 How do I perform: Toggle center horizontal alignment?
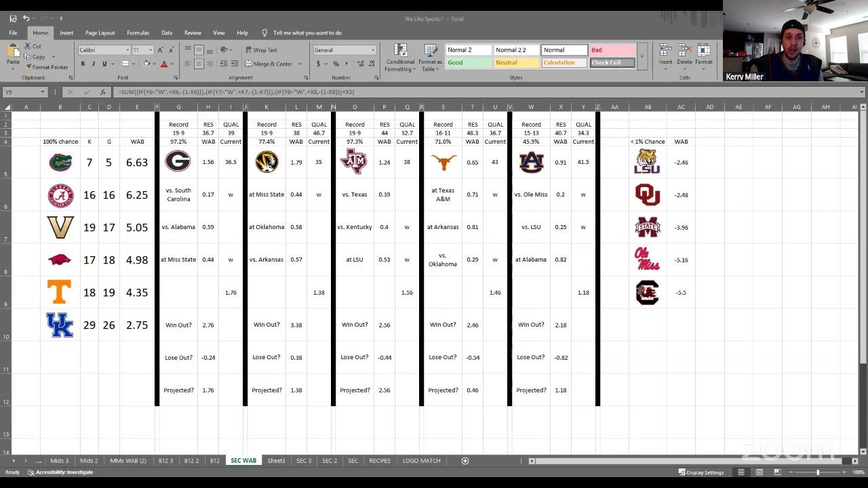[x=199, y=64]
